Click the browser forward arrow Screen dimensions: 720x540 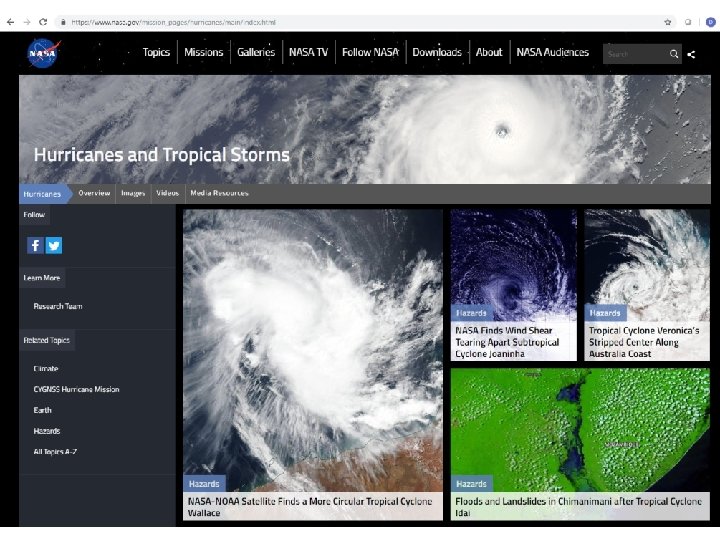click(x=27, y=22)
